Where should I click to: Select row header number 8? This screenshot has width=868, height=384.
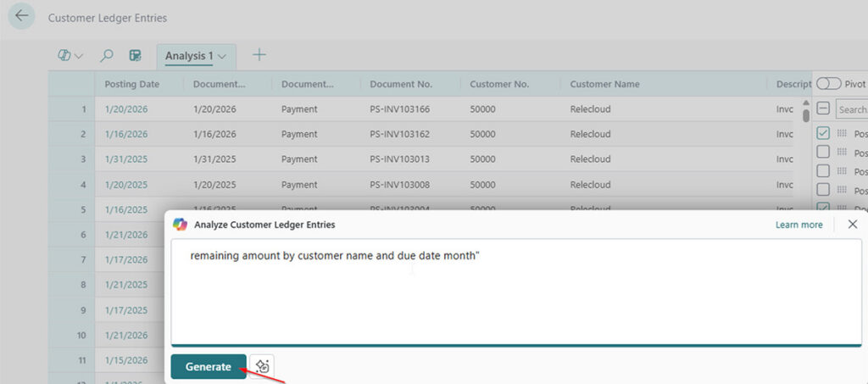(x=72, y=285)
